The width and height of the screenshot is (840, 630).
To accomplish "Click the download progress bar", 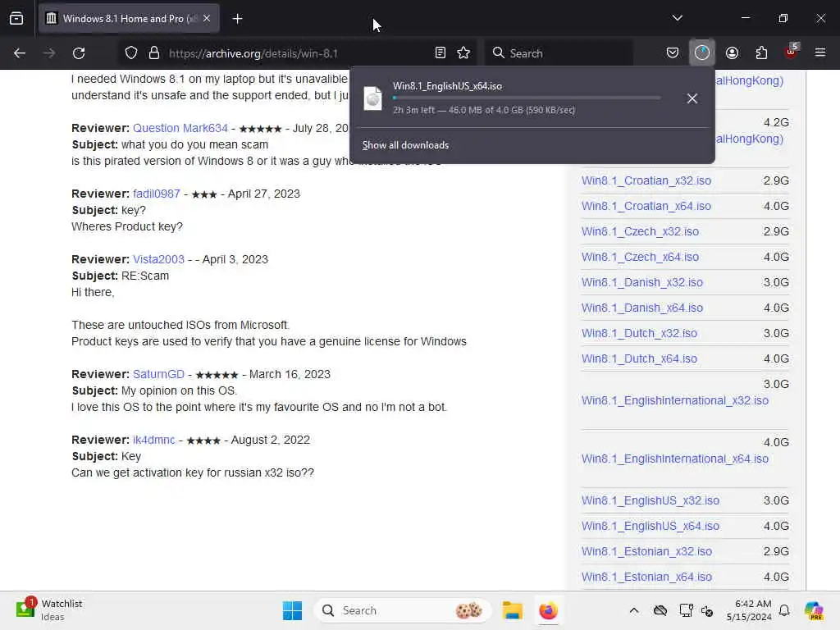I will [x=527, y=98].
